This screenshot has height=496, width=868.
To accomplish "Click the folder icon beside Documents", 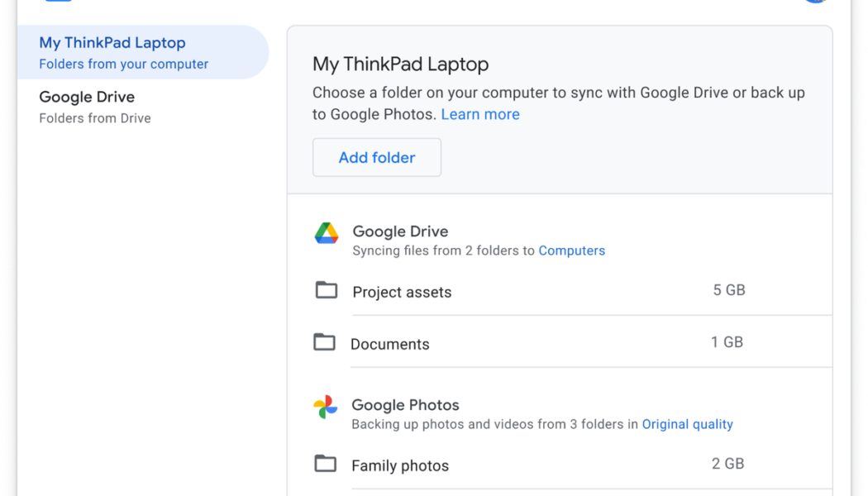I will click(x=327, y=341).
